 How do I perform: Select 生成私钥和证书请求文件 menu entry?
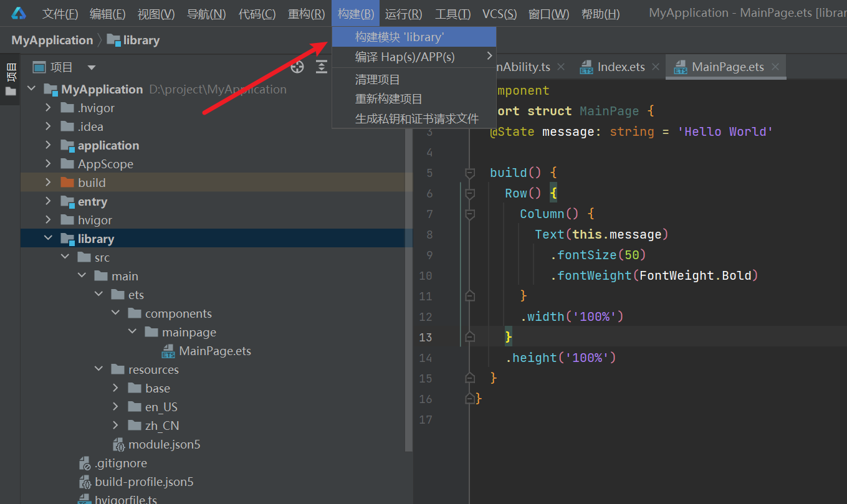point(414,118)
